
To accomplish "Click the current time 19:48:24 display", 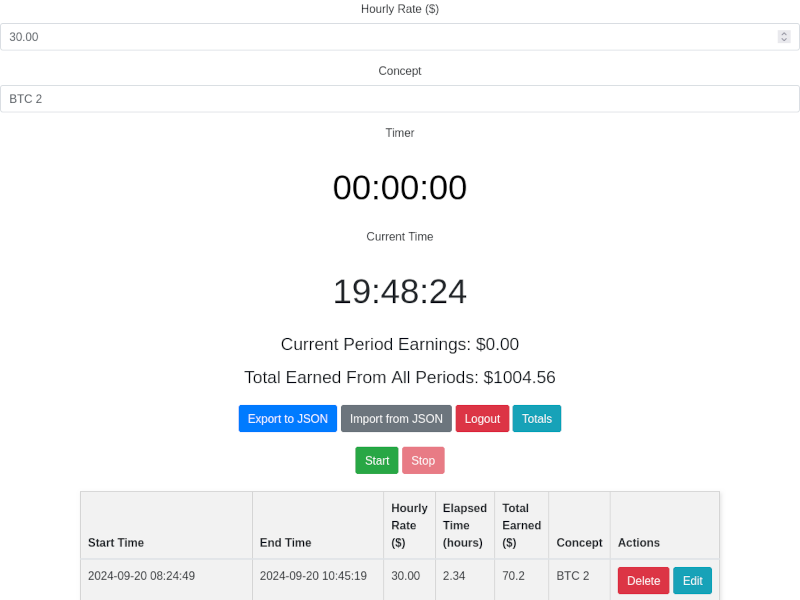I will pos(400,292).
